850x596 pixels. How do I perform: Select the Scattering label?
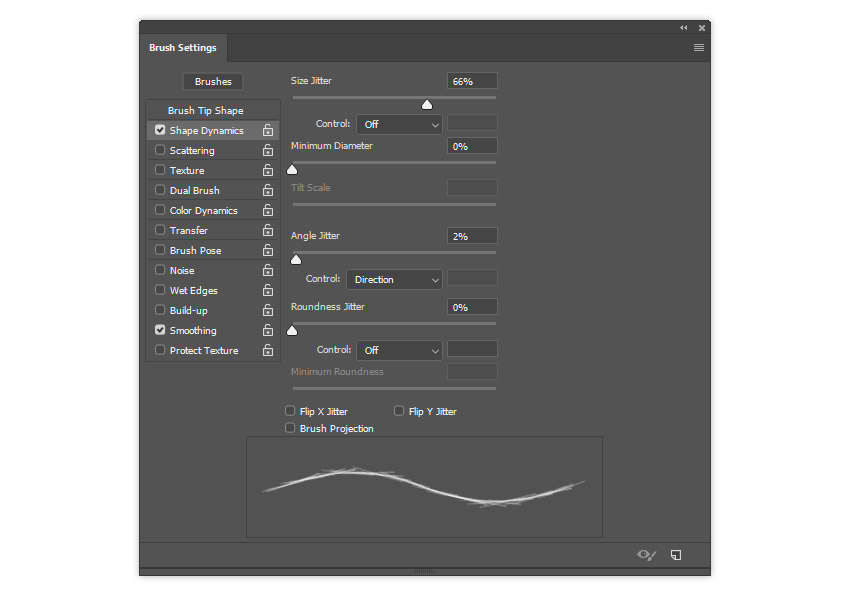pyautogui.click(x=192, y=151)
